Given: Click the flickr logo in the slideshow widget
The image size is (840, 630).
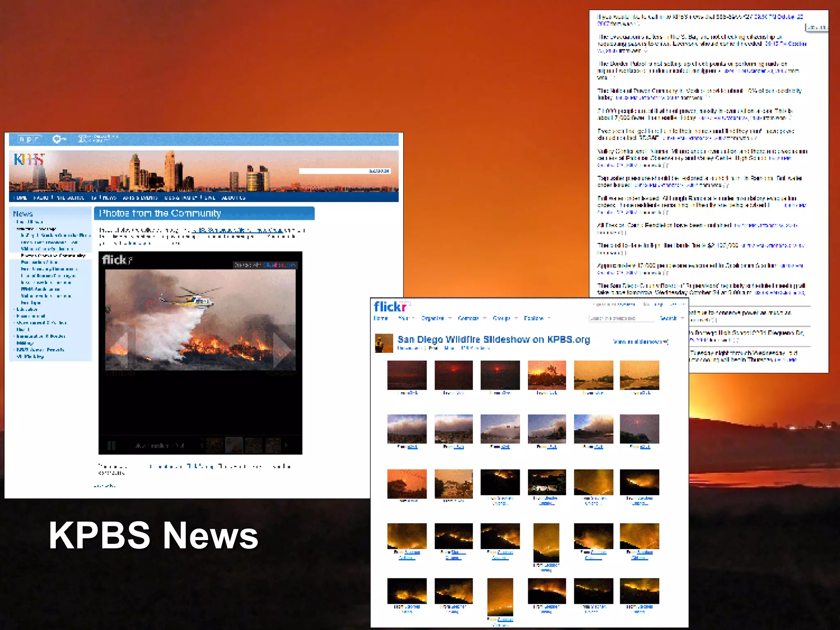Looking at the screenshot, I should 117,260.
